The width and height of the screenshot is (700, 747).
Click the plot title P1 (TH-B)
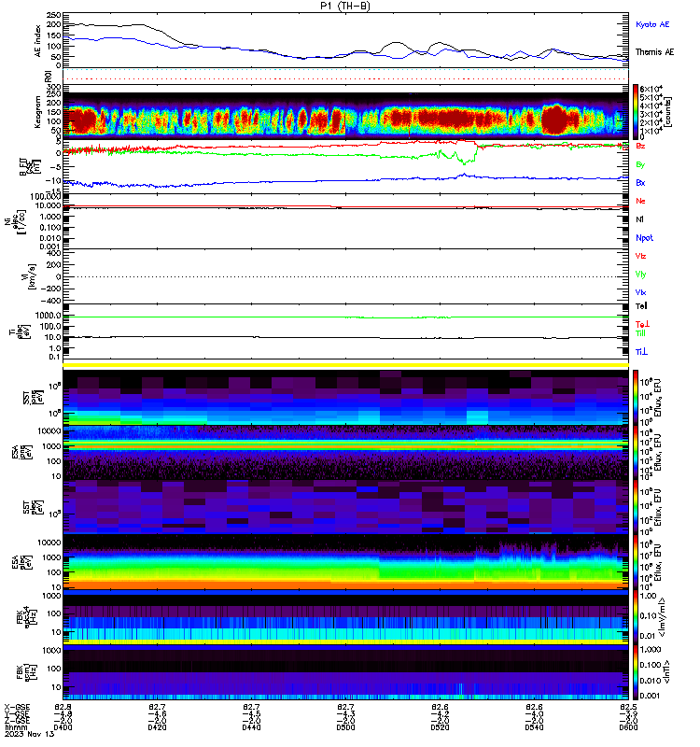click(x=345, y=6)
